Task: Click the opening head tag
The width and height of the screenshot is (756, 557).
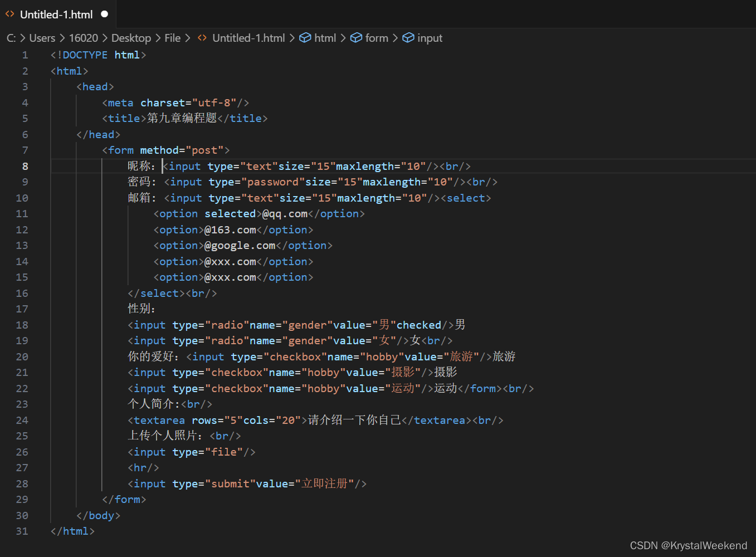Action: point(95,87)
